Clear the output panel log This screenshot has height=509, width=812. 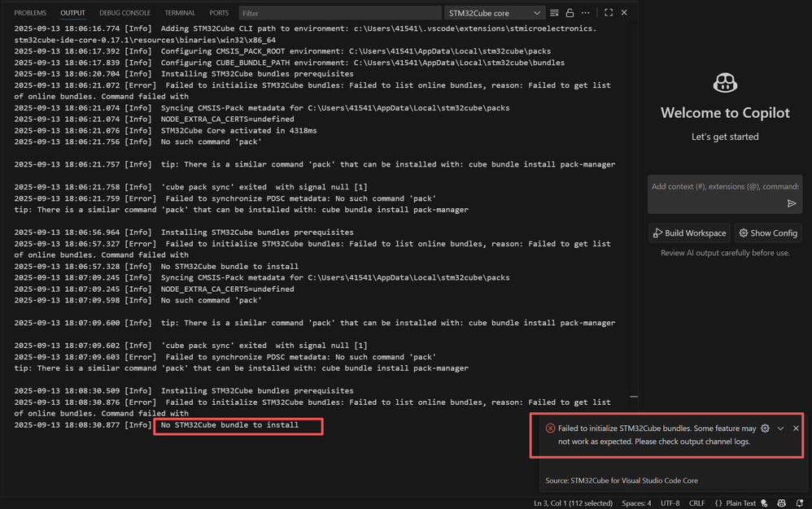point(554,13)
